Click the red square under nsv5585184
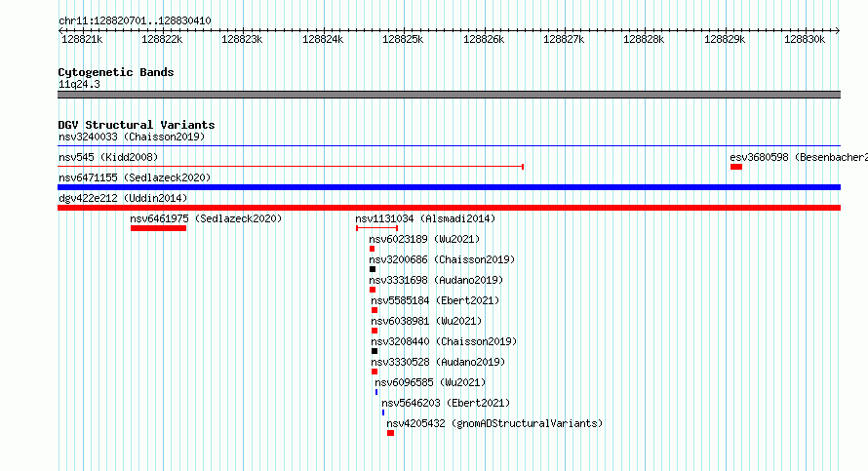Screen dimensions: 868x471 click(375, 310)
